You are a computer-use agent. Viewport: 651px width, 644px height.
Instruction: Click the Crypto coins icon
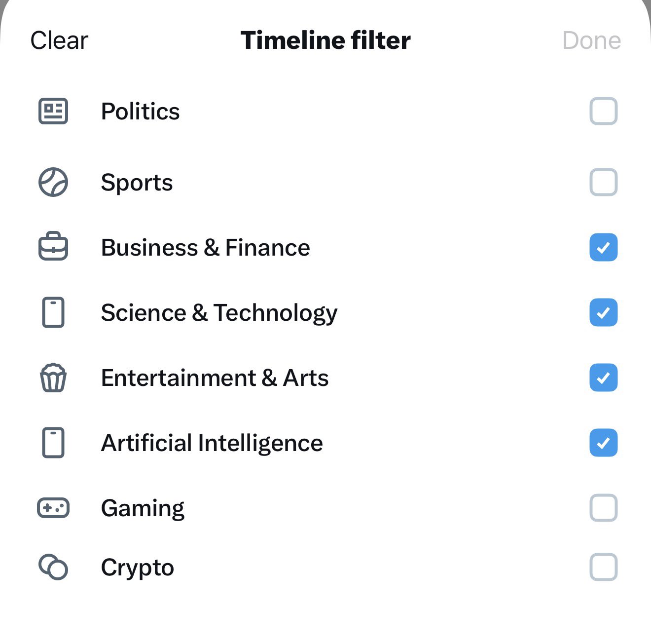53,567
